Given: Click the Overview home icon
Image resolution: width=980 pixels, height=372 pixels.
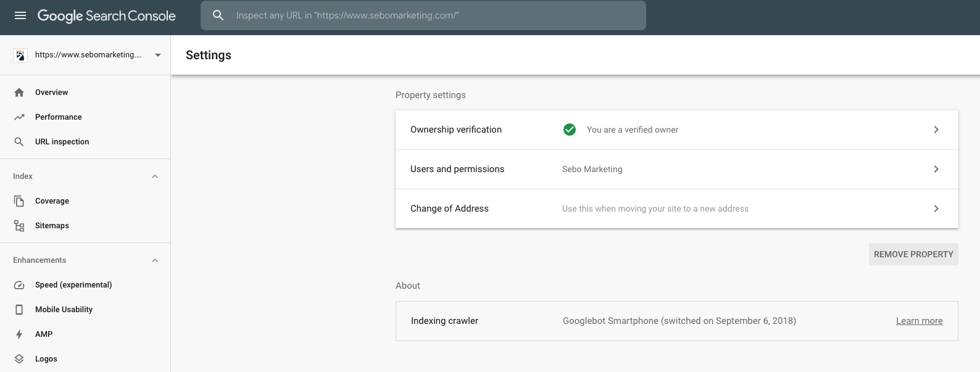Looking at the screenshot, I should click(x=19, y=93).
